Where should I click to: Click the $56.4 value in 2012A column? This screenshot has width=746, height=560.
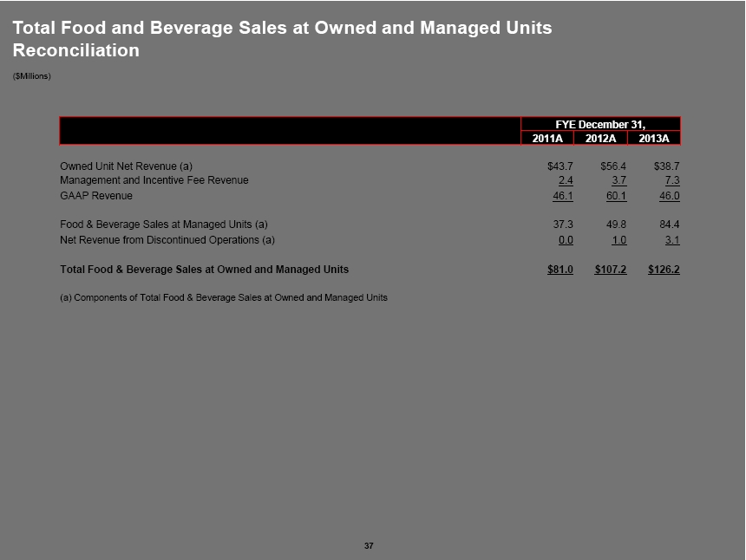point(613,166)
